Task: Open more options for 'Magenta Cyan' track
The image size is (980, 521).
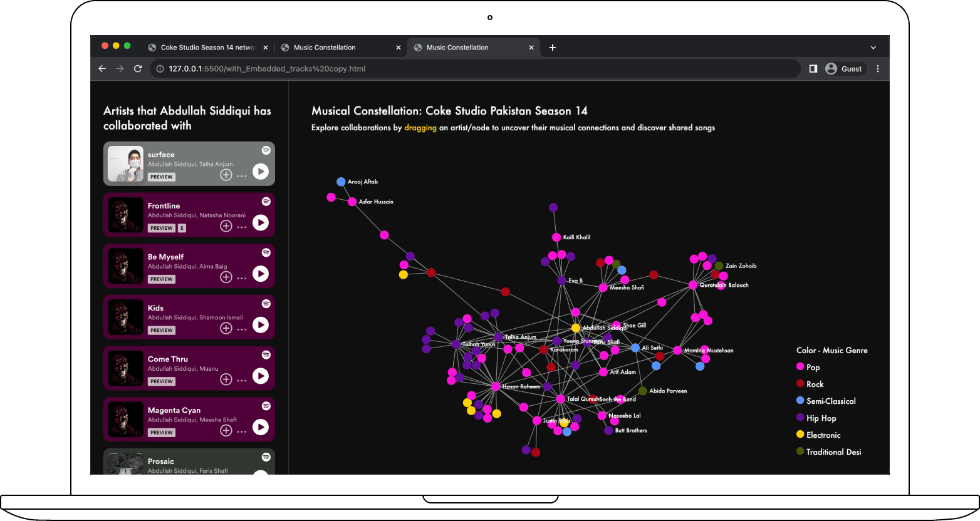Action: 242,431
